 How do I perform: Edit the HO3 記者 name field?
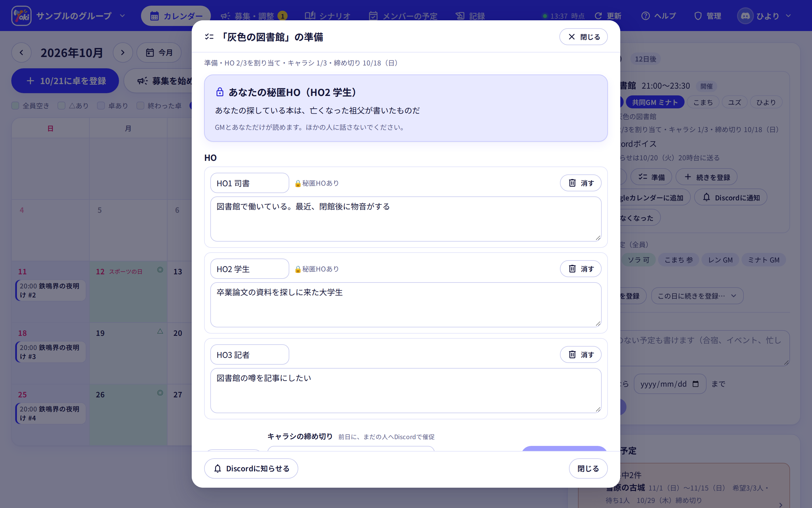tap(250, 354)
